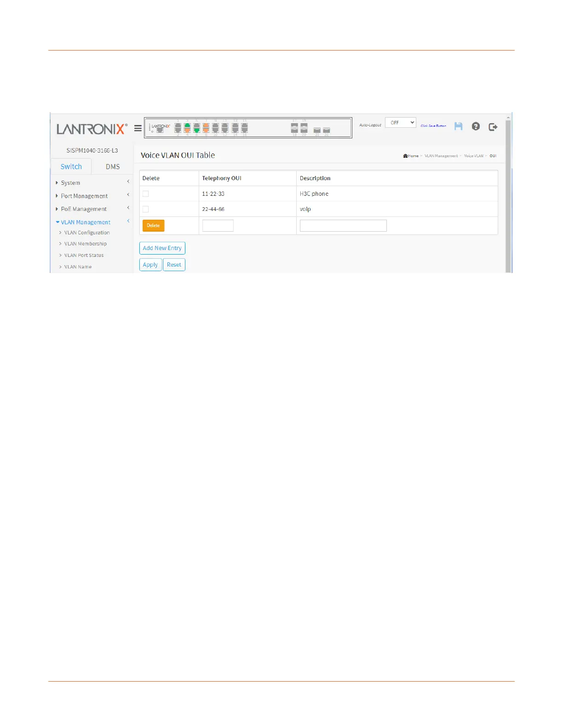Screen dimensions: 563x728
Task: Click port 1 on the switch panel
Action: click(178, 125)
